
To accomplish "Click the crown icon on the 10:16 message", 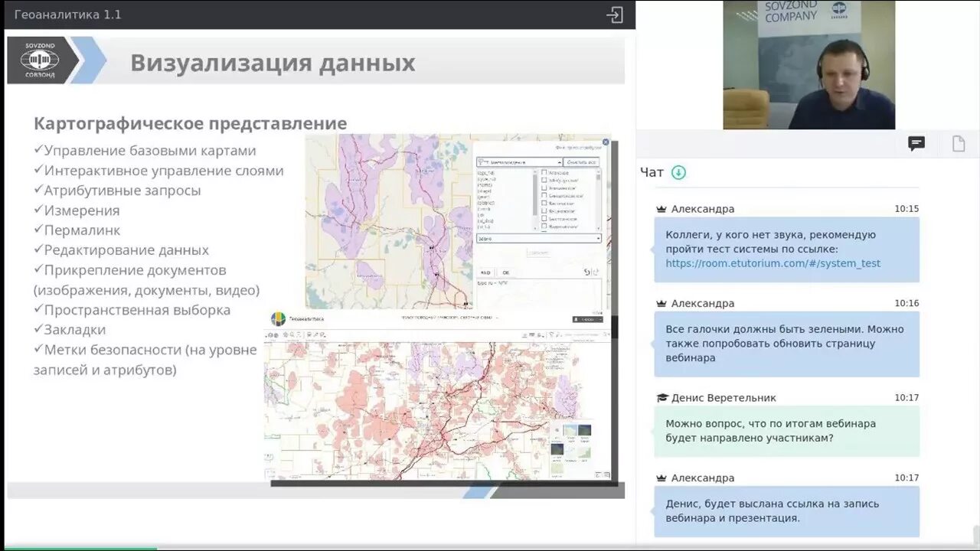I will [x=661, y=303].
